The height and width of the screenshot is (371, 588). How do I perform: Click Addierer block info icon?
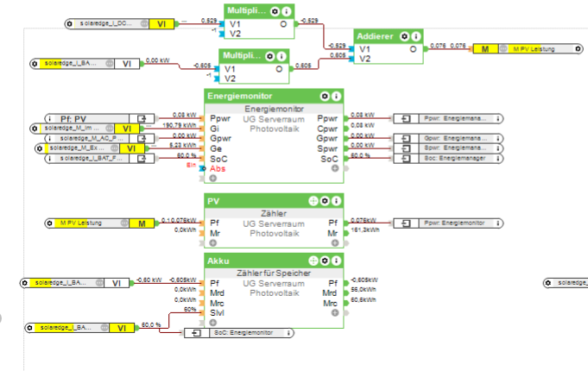point(415,36)
